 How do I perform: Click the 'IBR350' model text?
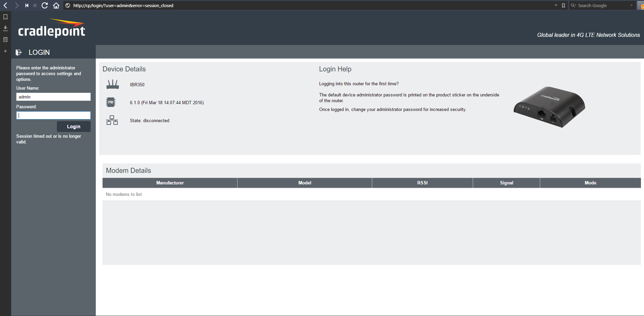[x=137, y=85]
